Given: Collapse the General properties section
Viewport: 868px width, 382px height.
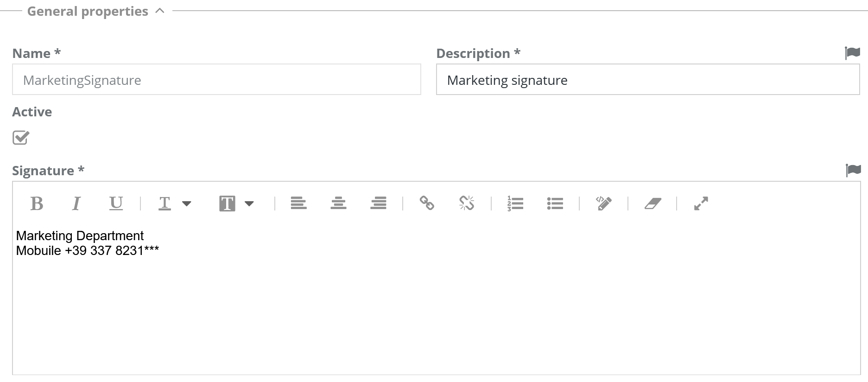Looking at the screenshot, I should (160, 11).
